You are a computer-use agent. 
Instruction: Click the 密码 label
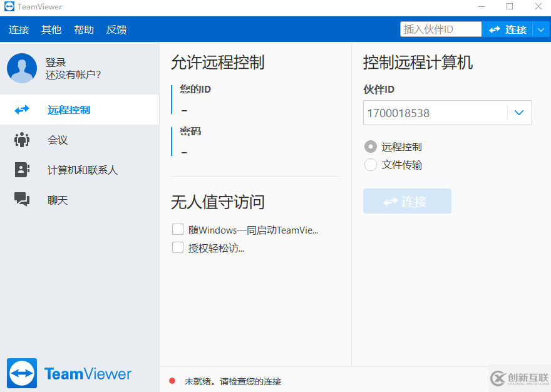(x=190, y=132)
